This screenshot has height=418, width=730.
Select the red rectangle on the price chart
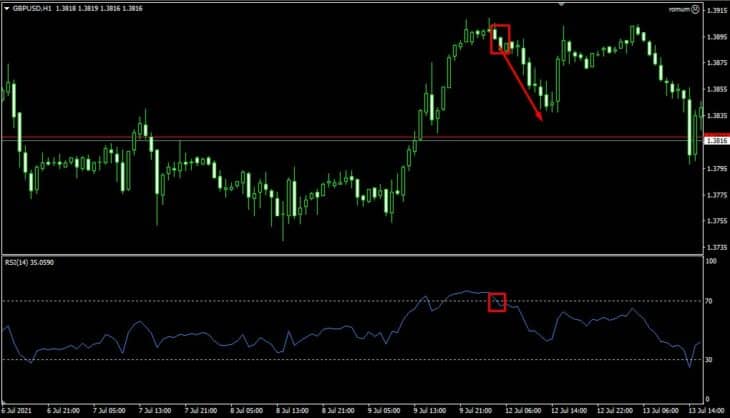point(500,40)
